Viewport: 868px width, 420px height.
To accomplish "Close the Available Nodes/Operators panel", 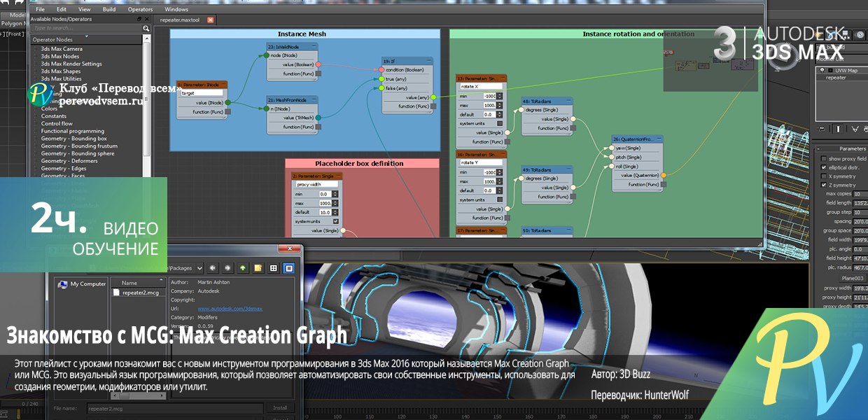I will (148, 19).
